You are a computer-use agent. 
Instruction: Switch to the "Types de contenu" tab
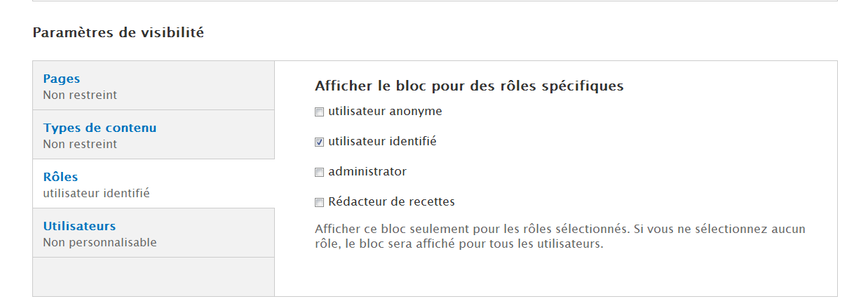[100, 128]
